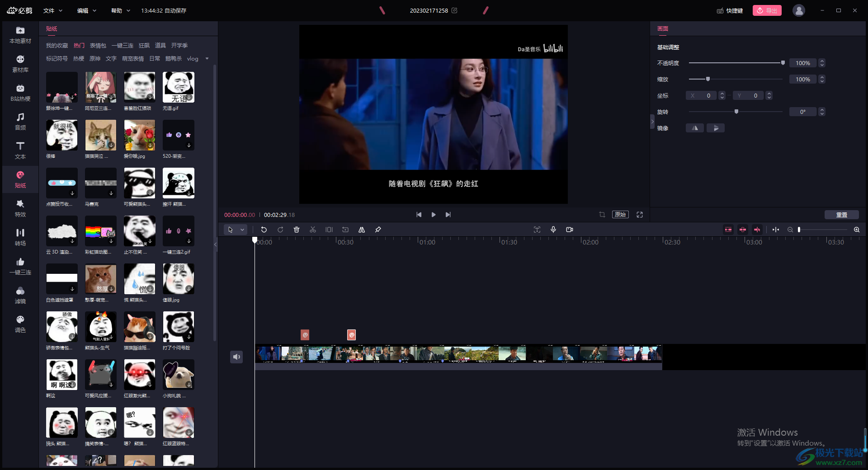
Task: Open 滤镜 filters panel
Action: tap(20, 295)
